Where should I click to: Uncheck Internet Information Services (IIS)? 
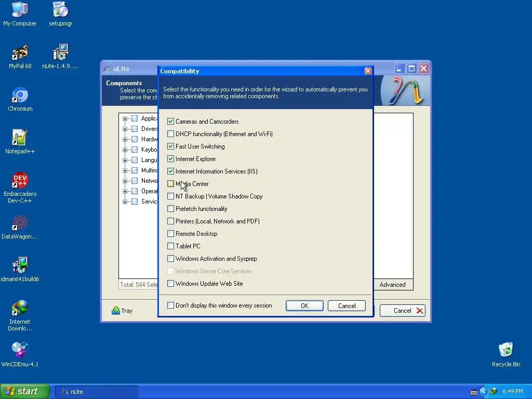coord(170,171)
